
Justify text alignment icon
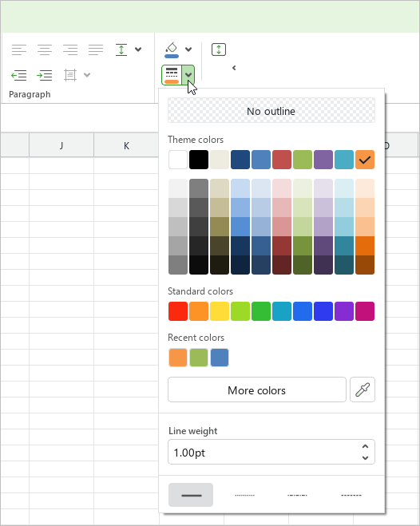point(96,49)
